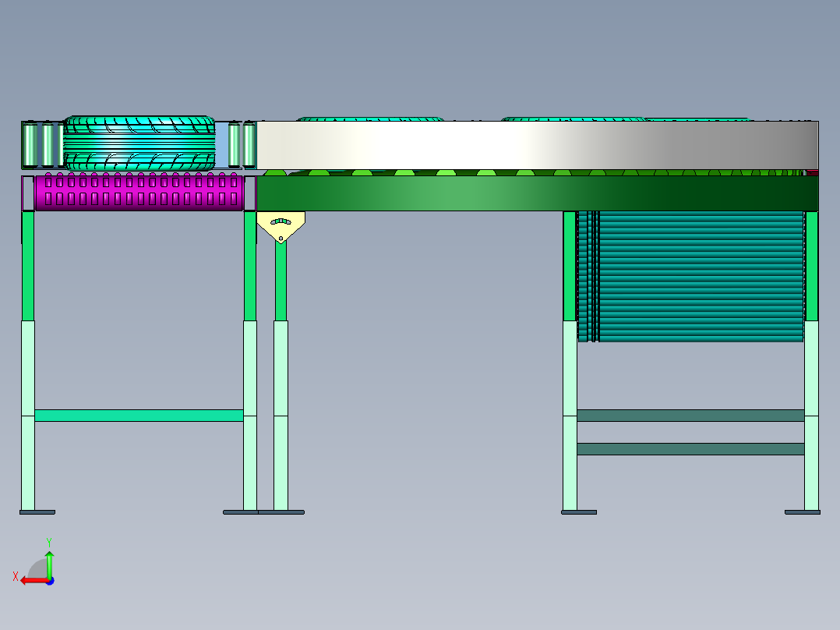Pick the small red part under the white panel

coord(813,172)
